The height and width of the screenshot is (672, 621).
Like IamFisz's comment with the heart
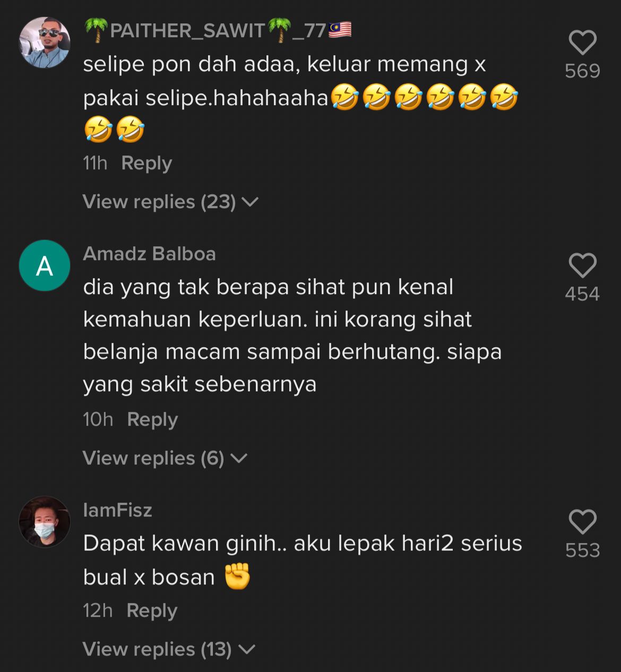582,521
